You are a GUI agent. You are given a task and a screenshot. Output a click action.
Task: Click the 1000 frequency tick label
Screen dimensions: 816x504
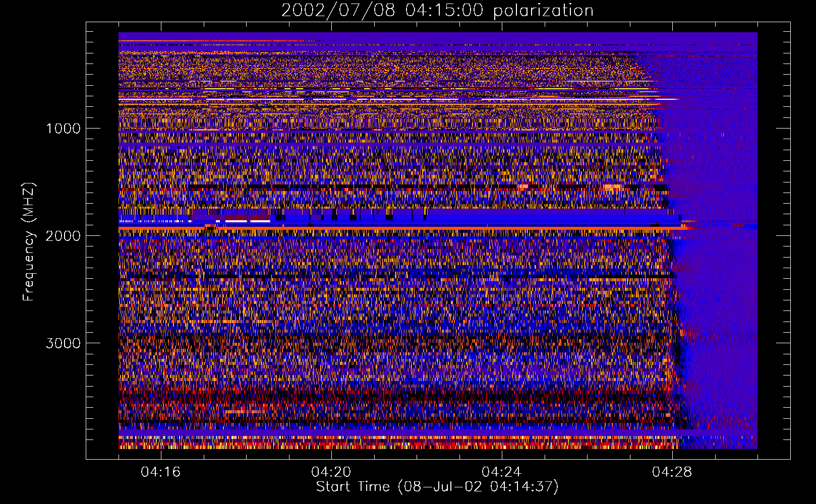pos(63,129)
